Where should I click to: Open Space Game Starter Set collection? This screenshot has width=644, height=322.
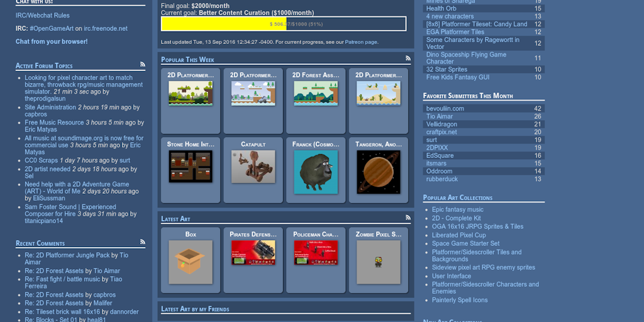pos(466,243)
